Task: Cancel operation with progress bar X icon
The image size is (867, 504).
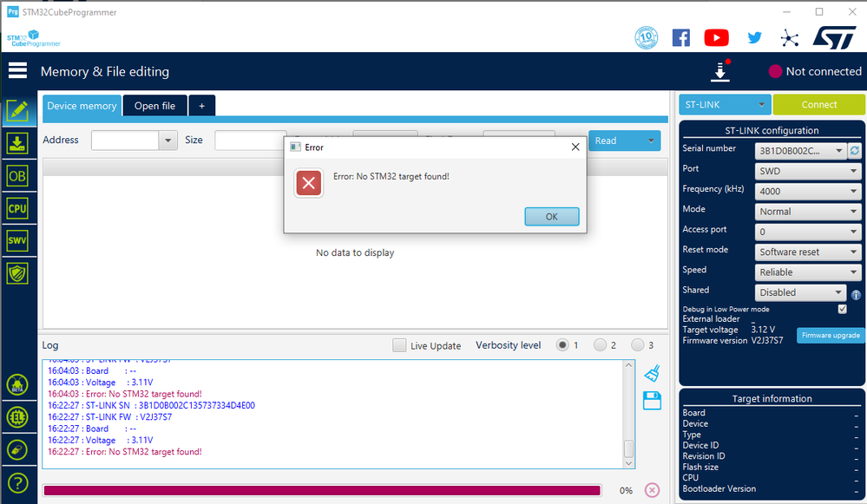Action: click(x=652, y=489)
